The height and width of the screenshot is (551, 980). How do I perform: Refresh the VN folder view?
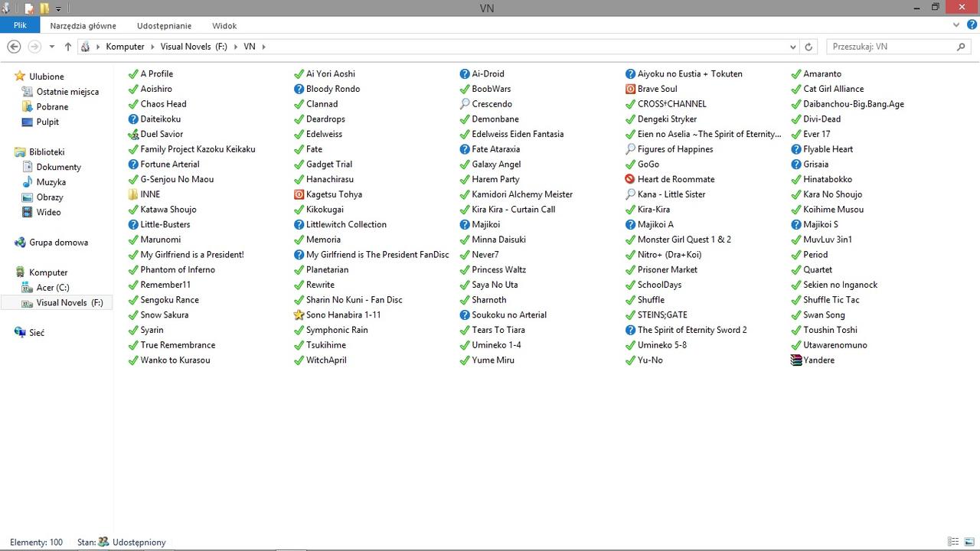808,47
